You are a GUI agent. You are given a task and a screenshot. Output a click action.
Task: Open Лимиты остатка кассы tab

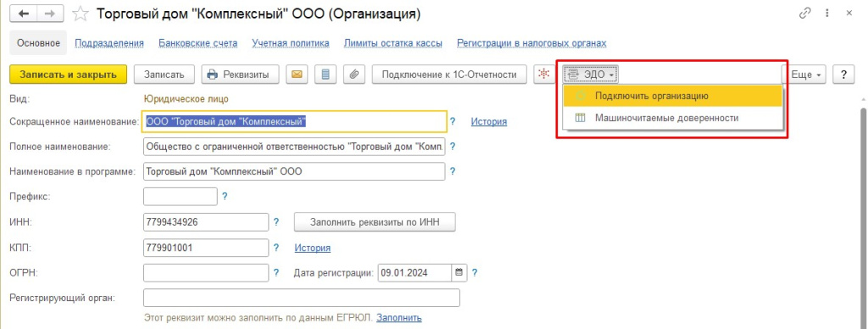tap(393, 43)
